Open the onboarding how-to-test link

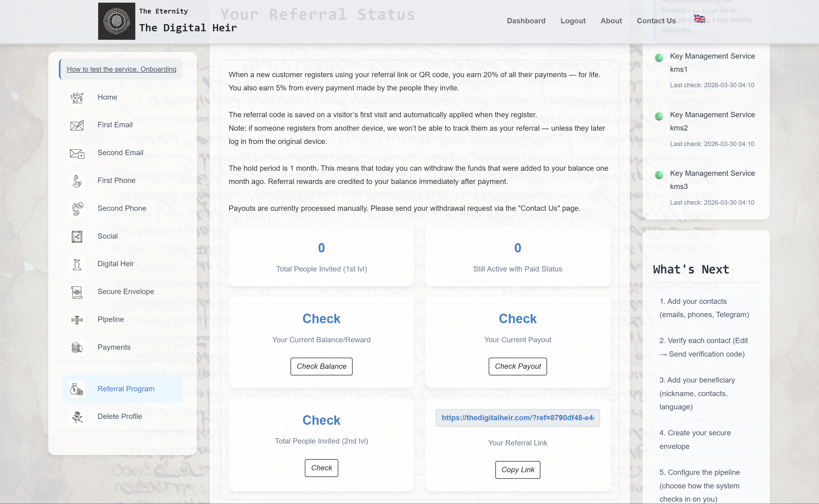pos(122,69)
